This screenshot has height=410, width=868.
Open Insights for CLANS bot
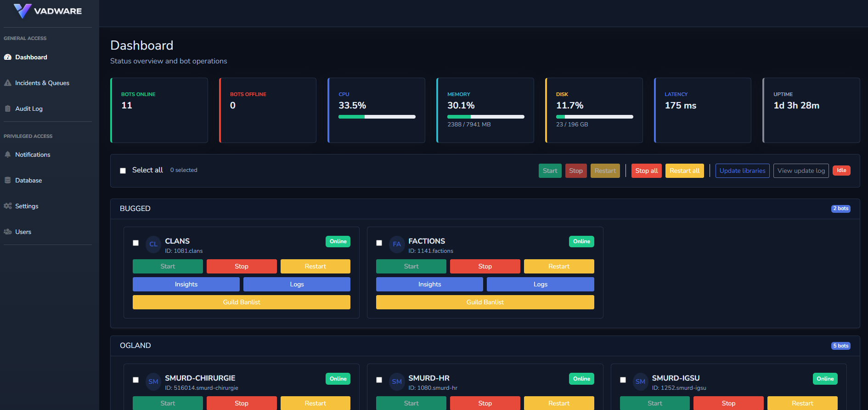click(x=186, y=284)
